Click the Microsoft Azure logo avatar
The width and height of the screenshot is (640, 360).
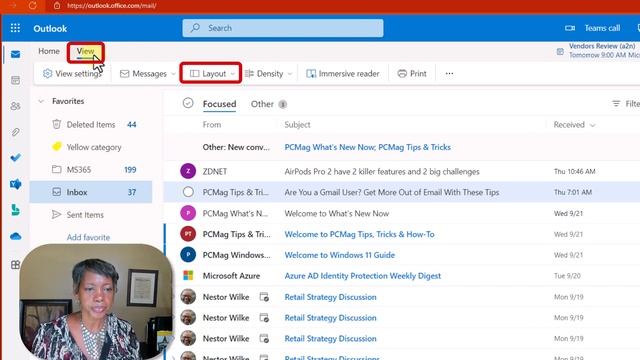coord(188,276)
